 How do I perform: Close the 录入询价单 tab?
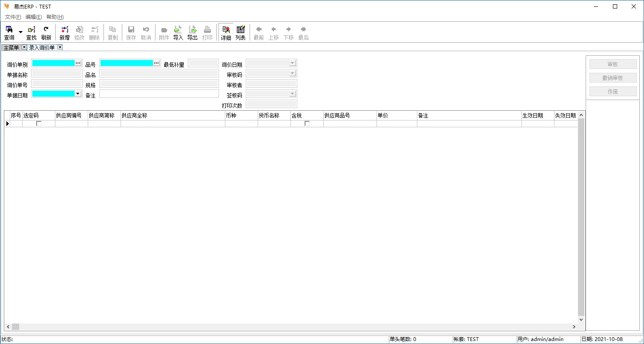pyautogui.click(x=60, y=47)
